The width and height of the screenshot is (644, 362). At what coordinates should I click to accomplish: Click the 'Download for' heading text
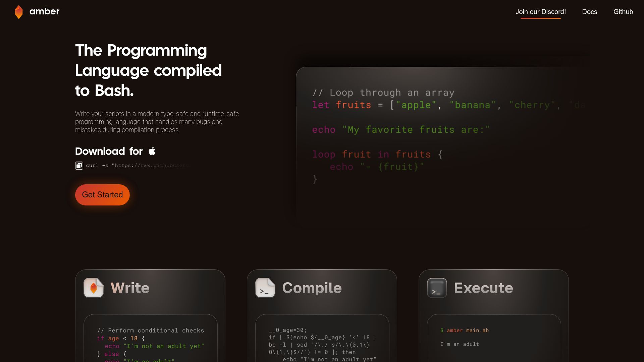[x=109, y=151]
